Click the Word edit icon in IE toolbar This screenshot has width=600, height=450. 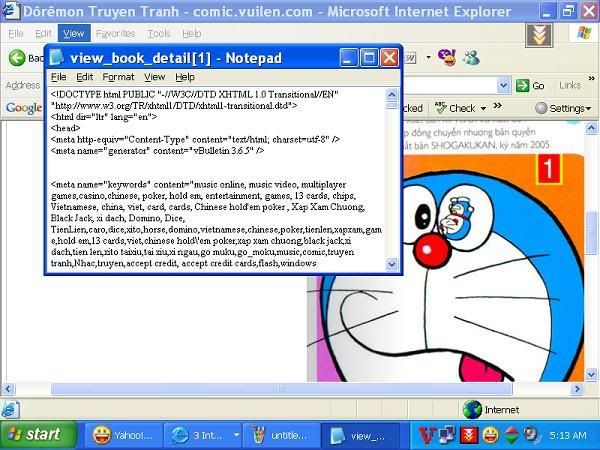(x=410, y=58)
